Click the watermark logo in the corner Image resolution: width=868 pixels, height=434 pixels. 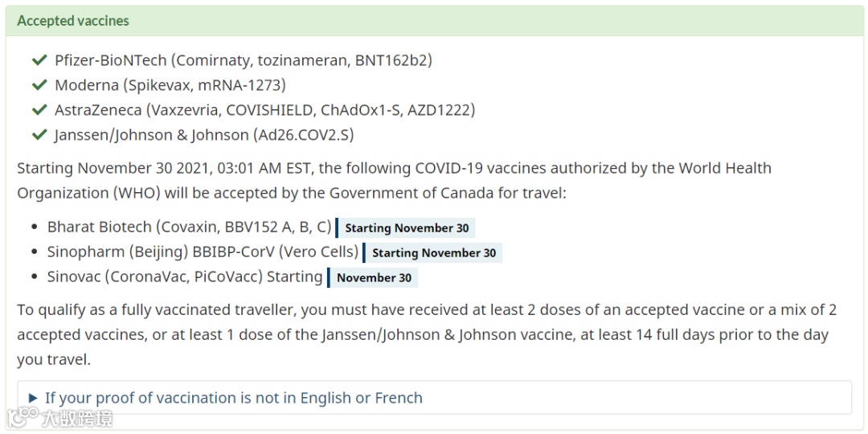58,419
